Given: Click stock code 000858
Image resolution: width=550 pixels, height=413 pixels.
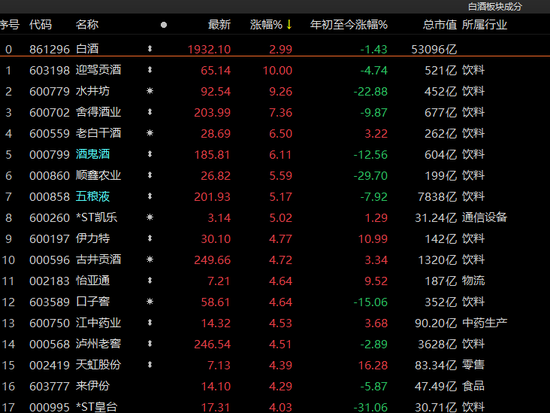Looking at the screenshot, I should coord(49,196).
